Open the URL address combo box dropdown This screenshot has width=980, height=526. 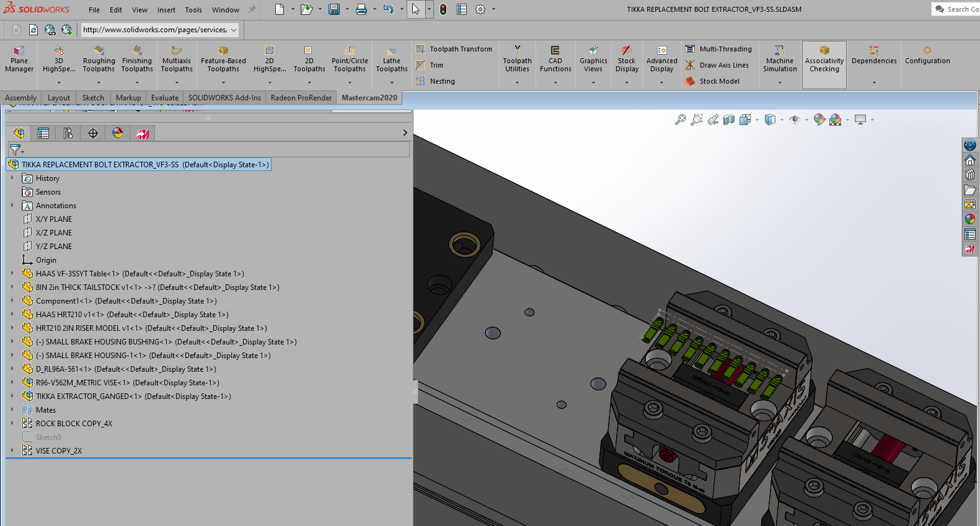point(234,30)
